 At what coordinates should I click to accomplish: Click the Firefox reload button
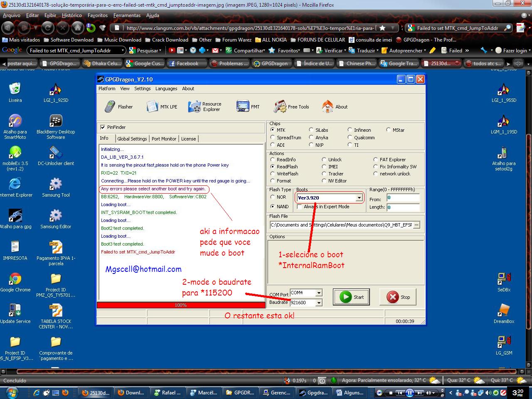(x=48, y=28)
